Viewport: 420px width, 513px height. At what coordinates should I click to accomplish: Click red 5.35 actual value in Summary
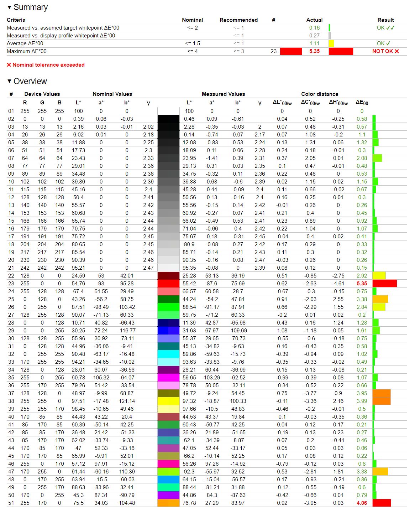[314, 51]
